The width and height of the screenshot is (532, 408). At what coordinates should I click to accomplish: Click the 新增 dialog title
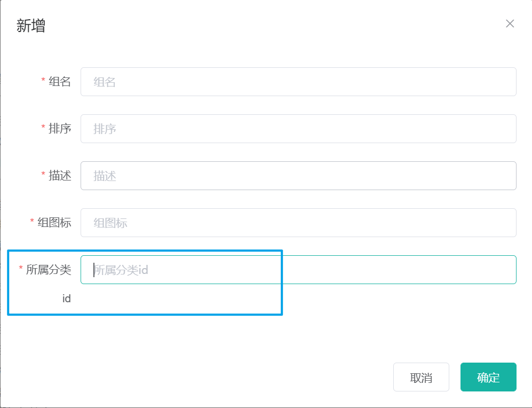pyautogui.click(x=31, y=26)
